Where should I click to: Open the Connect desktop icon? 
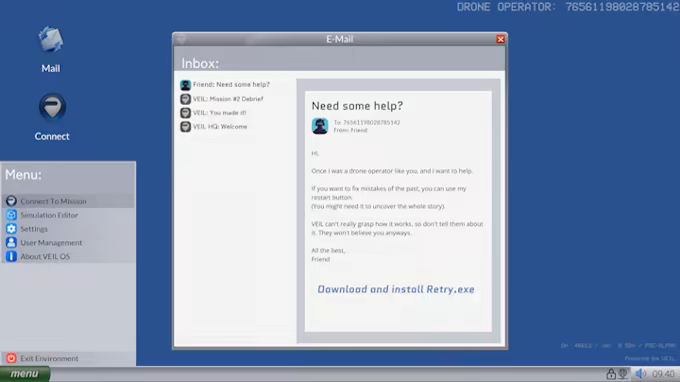tap(52, 107)
